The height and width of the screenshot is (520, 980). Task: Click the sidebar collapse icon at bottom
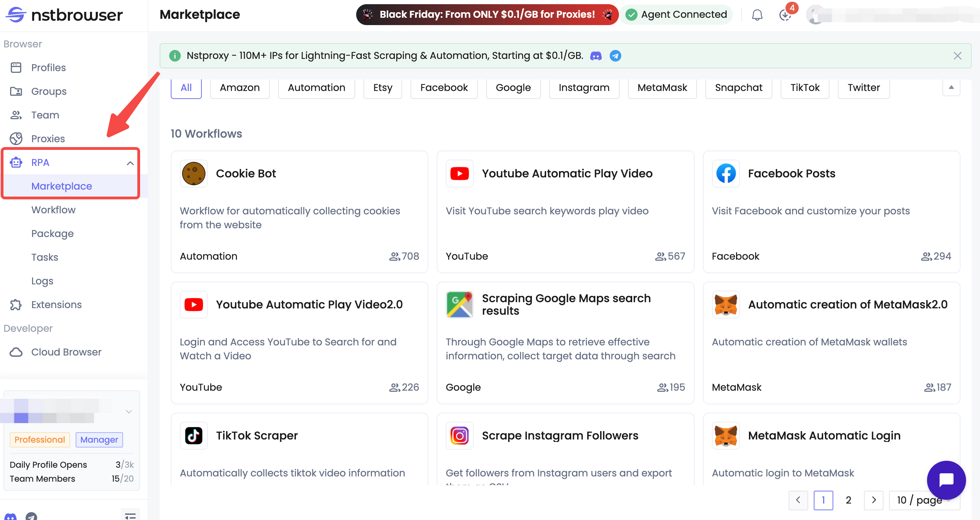[x=130, y=515]
